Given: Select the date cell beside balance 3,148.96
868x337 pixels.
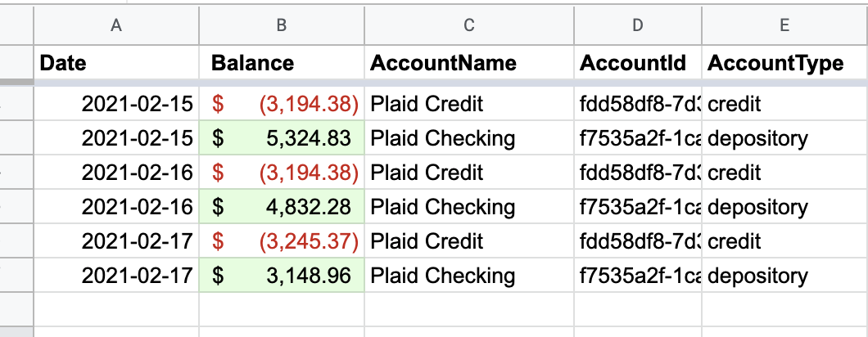Looking at the screenshot, I should coord(116,275).
